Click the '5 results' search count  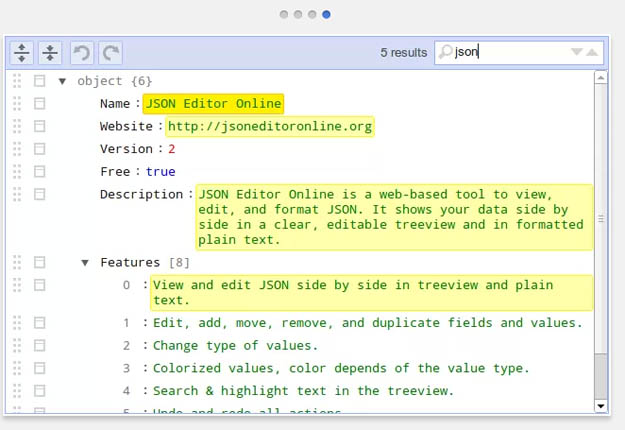point(403,52)
